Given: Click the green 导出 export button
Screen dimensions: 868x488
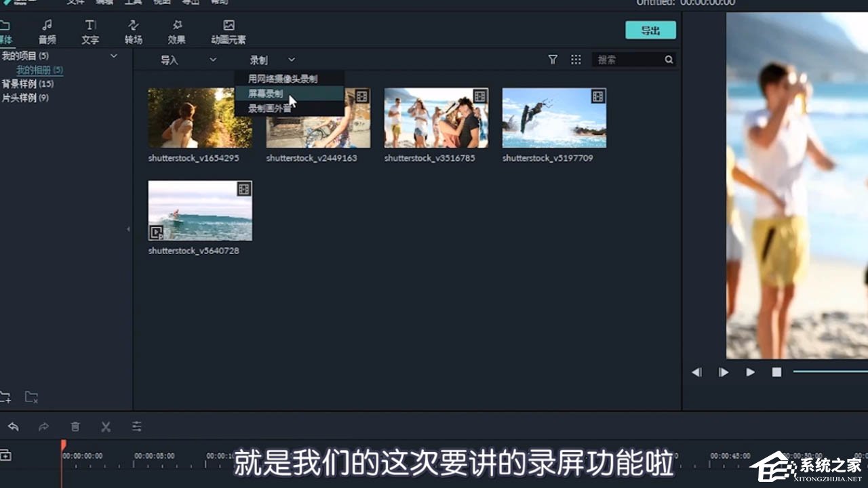Looking at the screenshot, I should (650, 30).
